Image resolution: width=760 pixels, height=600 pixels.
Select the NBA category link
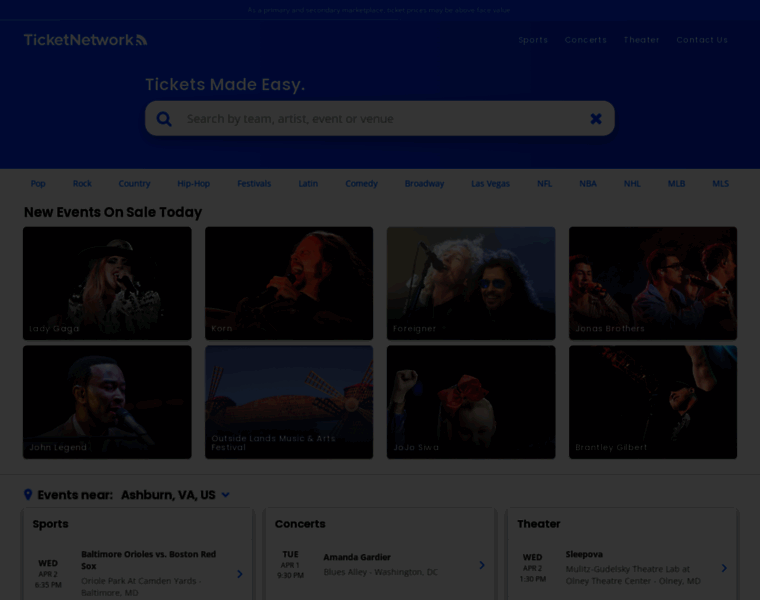(x=588, y=184)
